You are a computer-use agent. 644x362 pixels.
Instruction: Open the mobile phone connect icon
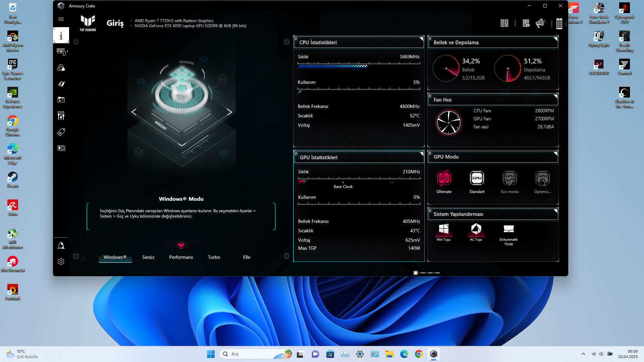[559, 23]
